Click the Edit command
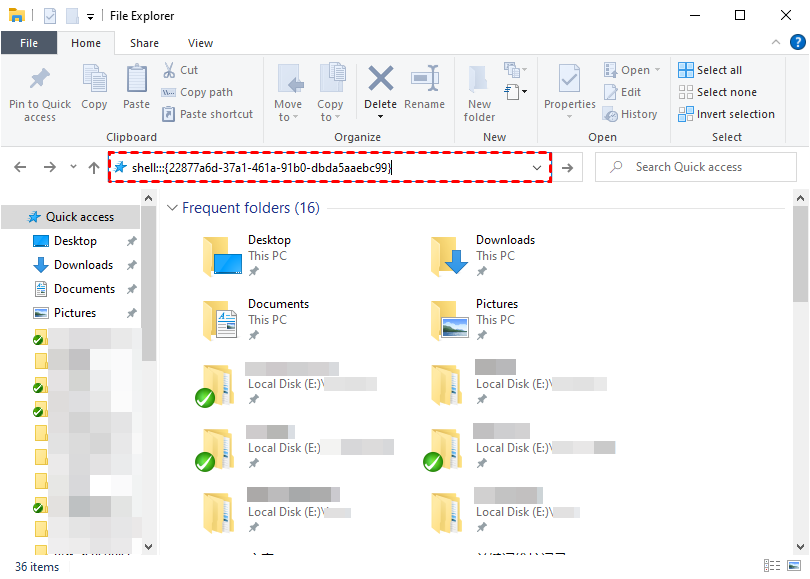The width and height of the screenshot is (810, 579). (622, 92)
